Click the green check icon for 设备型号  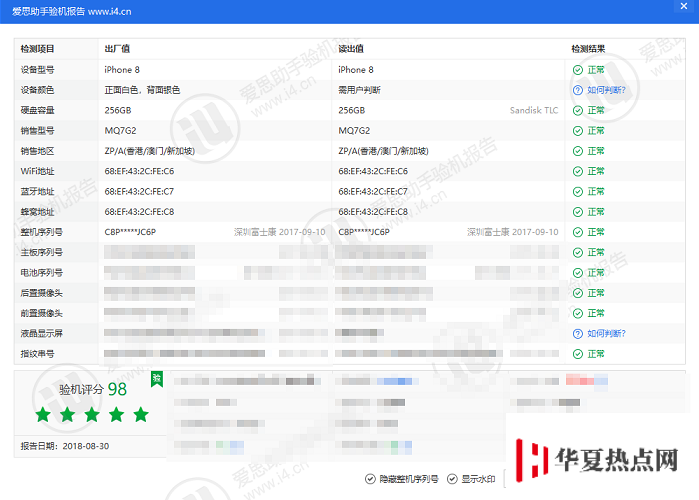[x=578, y=70]
